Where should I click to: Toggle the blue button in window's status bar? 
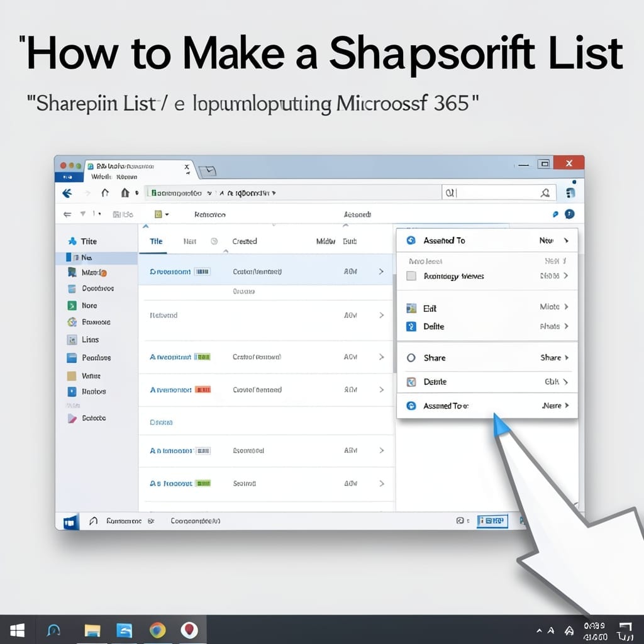pos(492,521)
